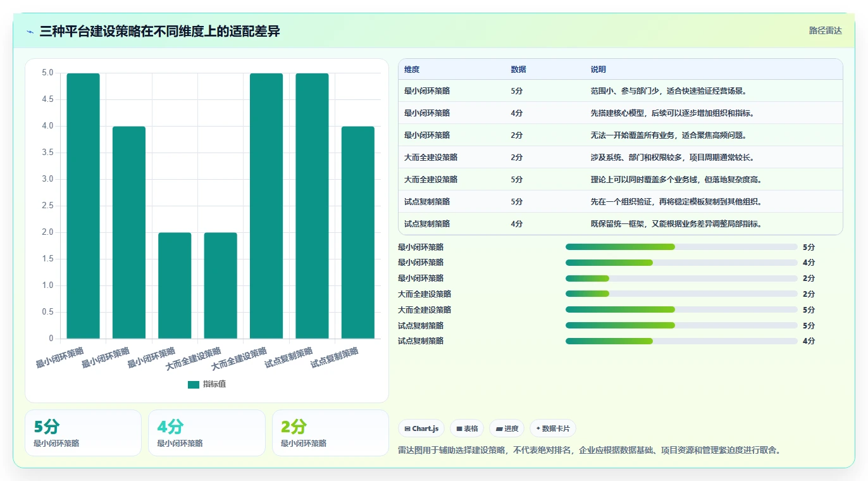Click the 大而全建设策略 bar with value 2.0

221,285
